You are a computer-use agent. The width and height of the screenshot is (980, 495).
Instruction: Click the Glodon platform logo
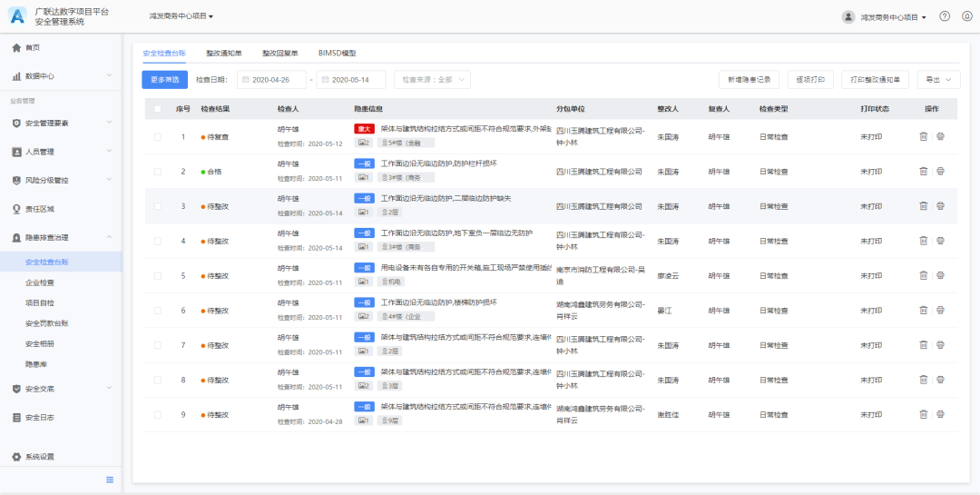(x=17, y=16)
